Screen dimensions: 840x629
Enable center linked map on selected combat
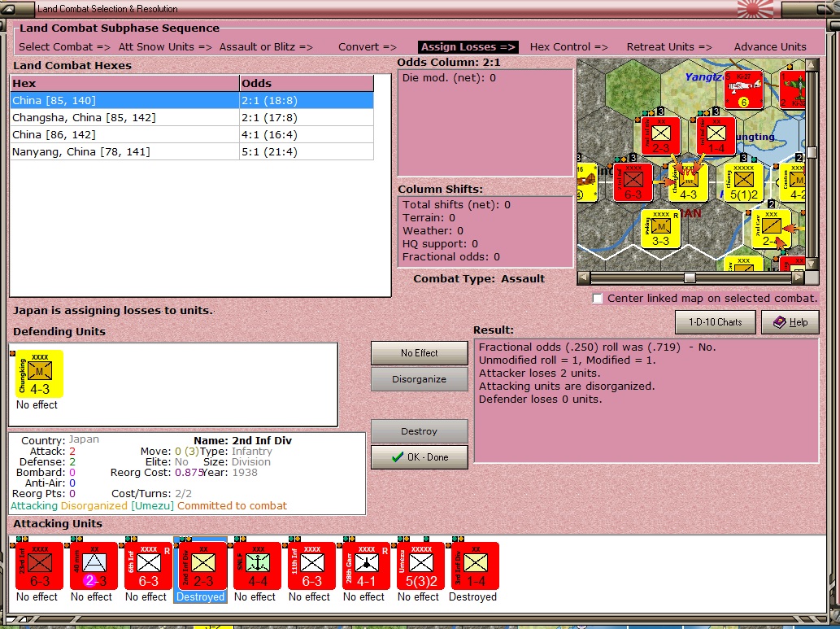pyautogui.click(x=598, y=299)
